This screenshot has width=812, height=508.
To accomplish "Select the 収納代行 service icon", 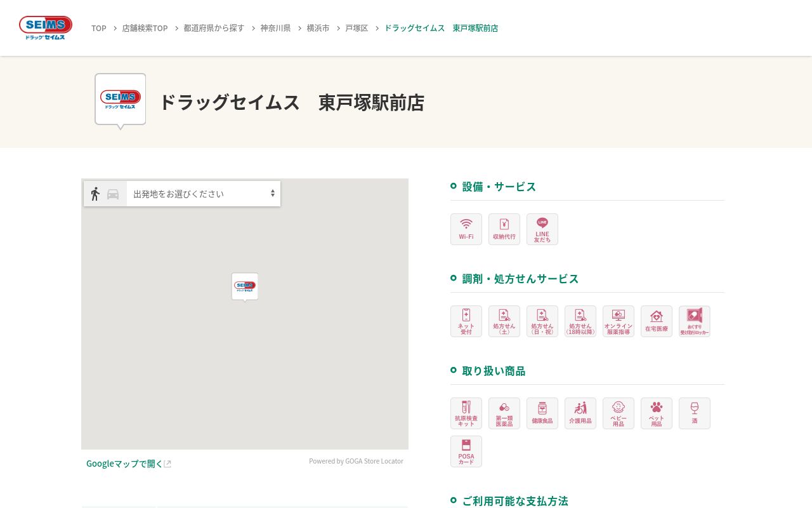I will 504,229.
